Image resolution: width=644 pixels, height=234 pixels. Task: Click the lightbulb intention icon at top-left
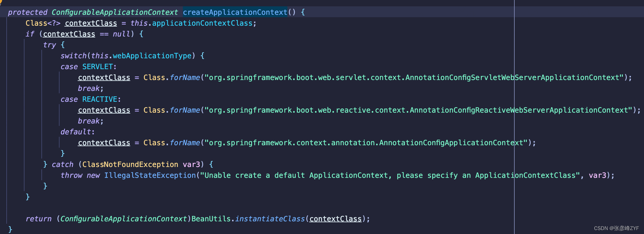click(x=1, y=2)
